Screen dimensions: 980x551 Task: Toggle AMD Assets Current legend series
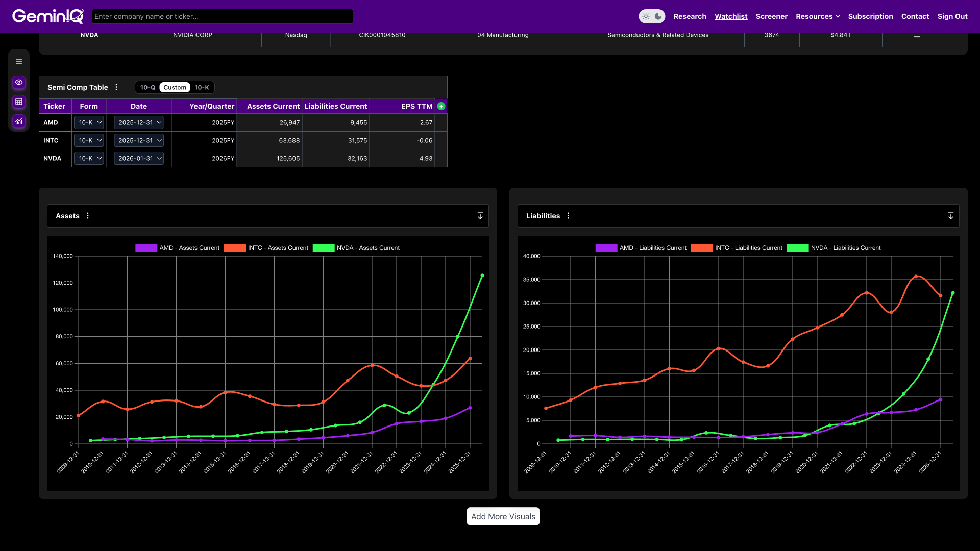178,248
